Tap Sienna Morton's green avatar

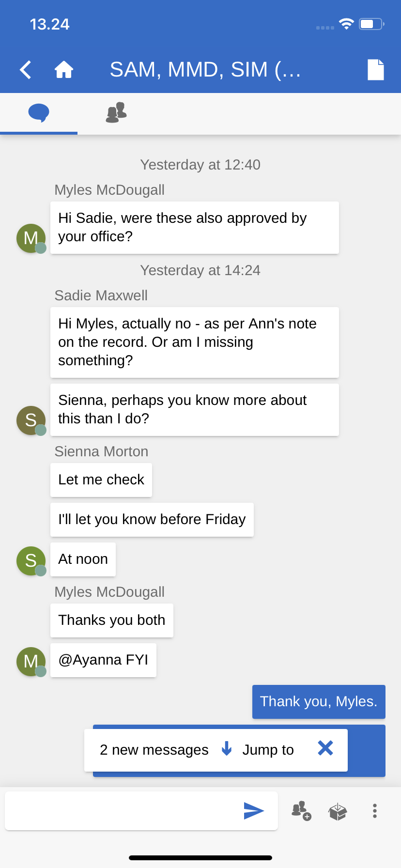coord(31,560)
